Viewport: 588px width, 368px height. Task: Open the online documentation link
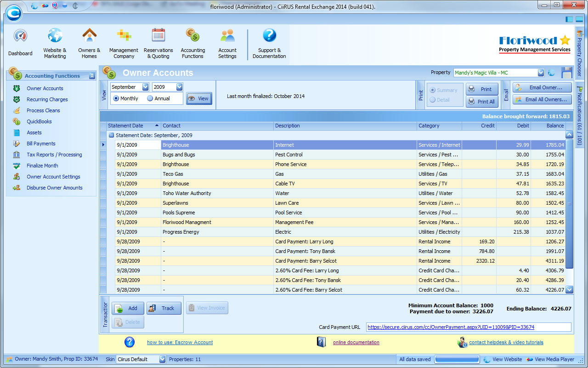pos(356,342)
